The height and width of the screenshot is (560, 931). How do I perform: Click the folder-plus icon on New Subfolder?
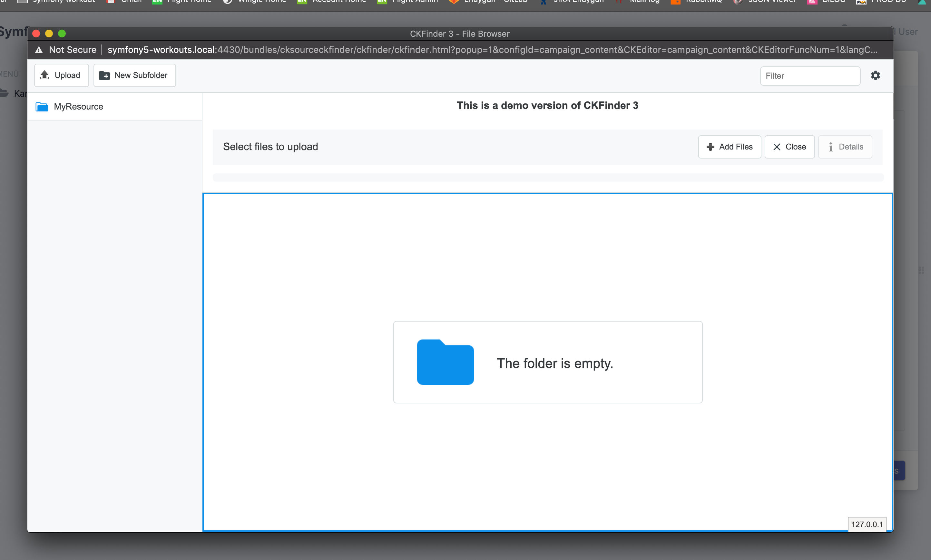point(104,75)
